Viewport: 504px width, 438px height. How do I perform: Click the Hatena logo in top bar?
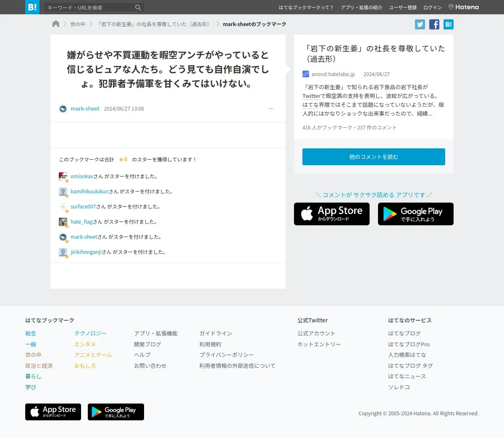click(464, 7)
